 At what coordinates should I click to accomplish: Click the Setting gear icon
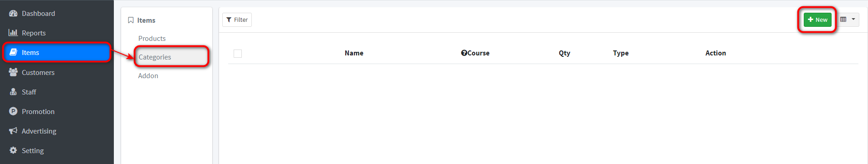click(13, 150)
